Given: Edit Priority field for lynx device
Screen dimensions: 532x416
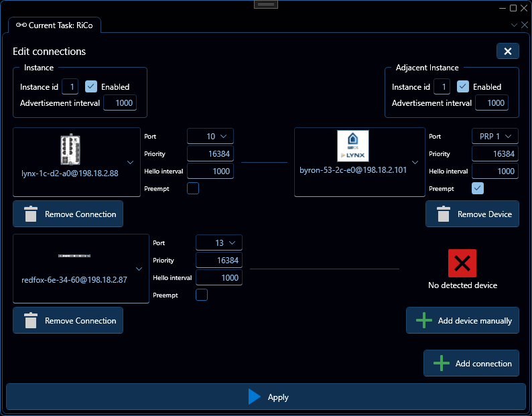Looking at the screenshot, I should click(x=210, y=153).
